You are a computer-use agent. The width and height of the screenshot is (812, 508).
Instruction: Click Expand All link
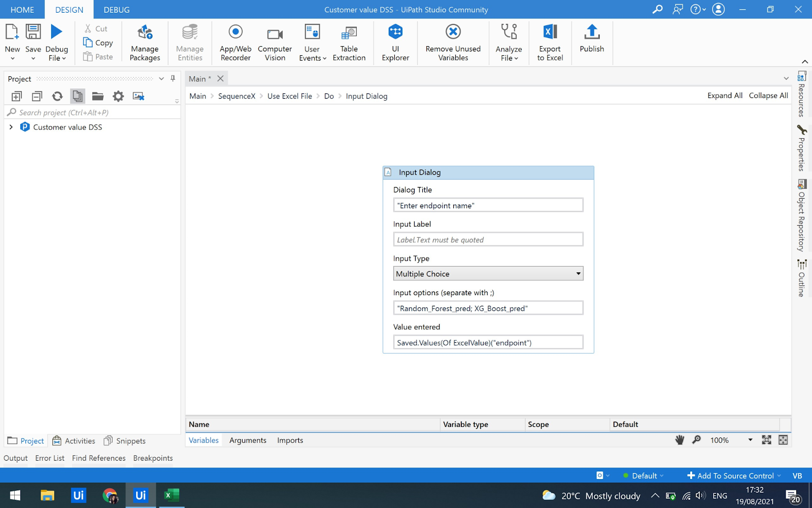click(724, 96)
